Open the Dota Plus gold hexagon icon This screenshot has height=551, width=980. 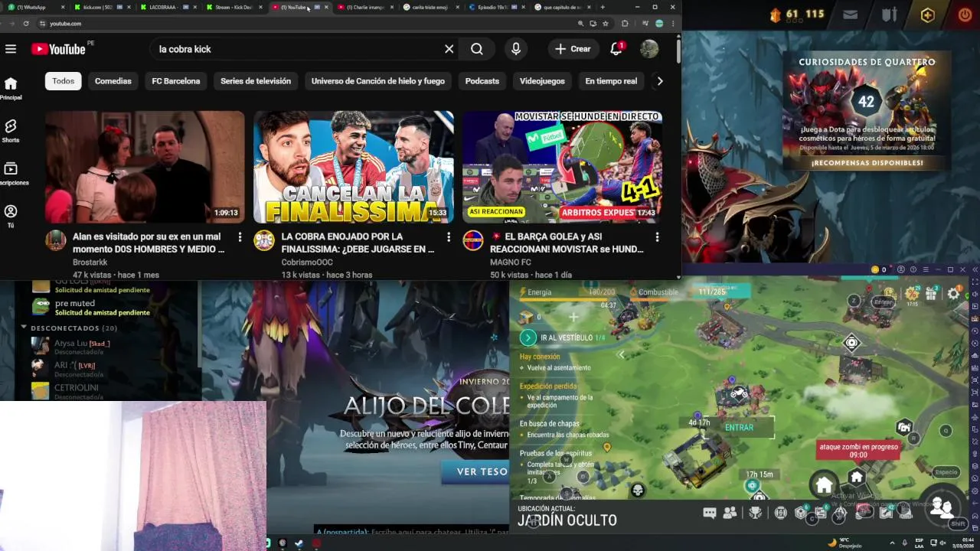[927, 15]
